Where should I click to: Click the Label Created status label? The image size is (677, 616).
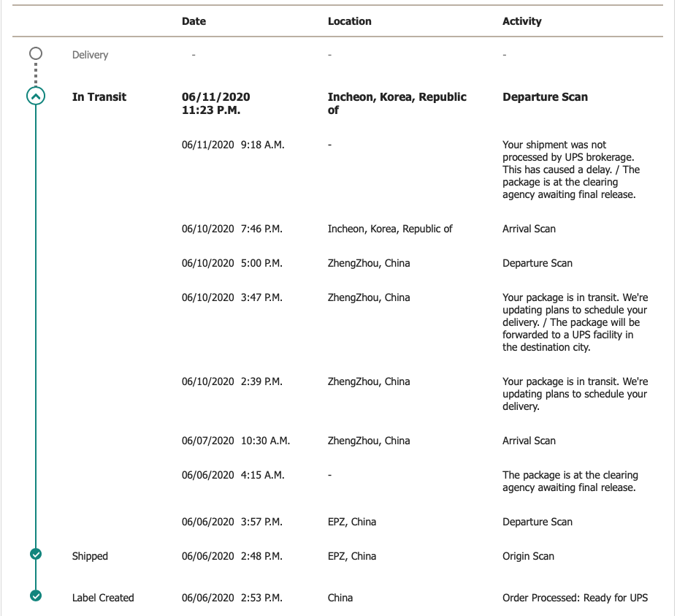(x=103, y=598)
